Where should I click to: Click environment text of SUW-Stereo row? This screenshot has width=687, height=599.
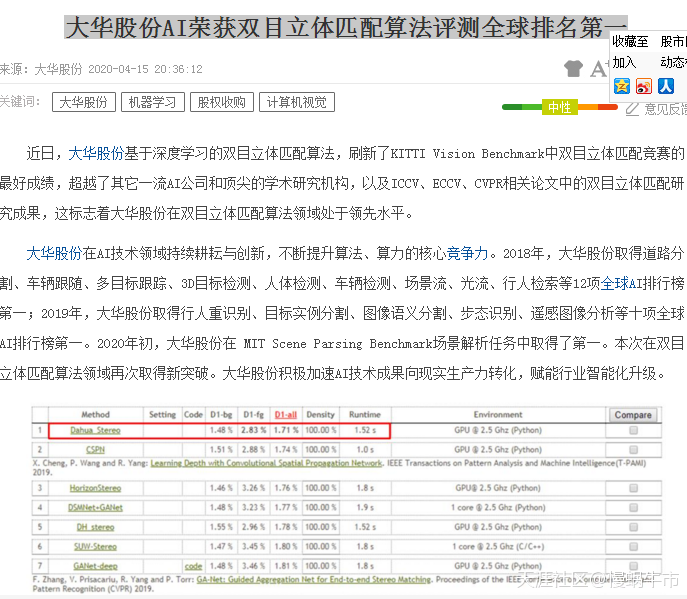(498, 546)
